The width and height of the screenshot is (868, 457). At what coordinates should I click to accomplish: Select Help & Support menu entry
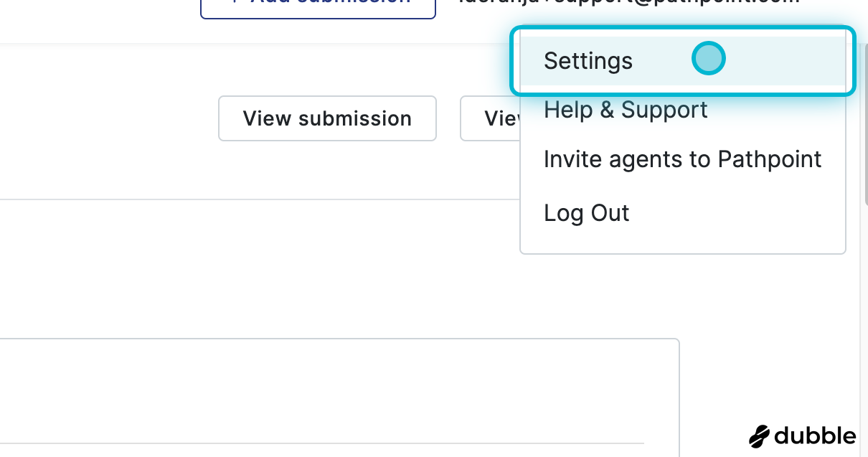pos(626,110)
